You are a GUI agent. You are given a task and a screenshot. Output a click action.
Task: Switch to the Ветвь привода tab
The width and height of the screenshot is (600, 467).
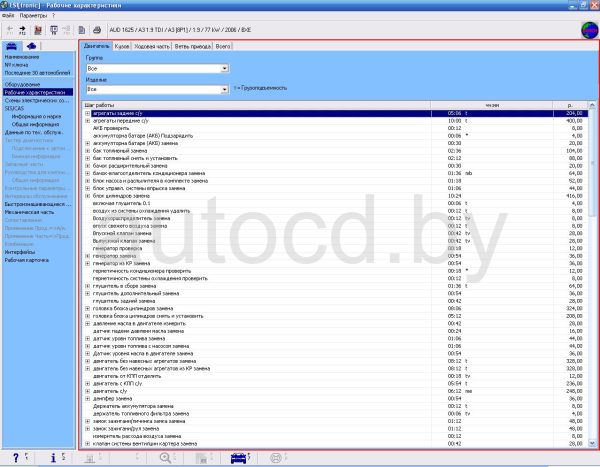coord(192,46)
